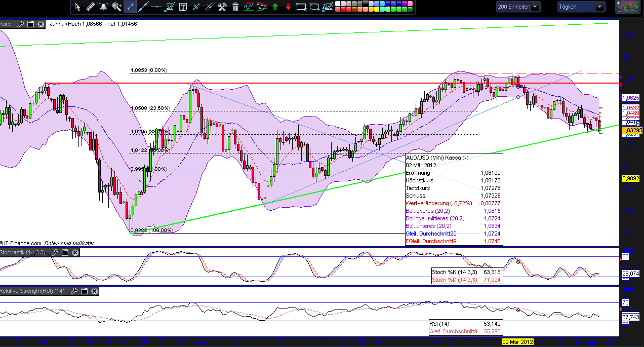Image resolution: width=644 pixels, height=347 pixels.
Task: Click the last drawing tool before the palette
Action: click(x=328, y=7)
